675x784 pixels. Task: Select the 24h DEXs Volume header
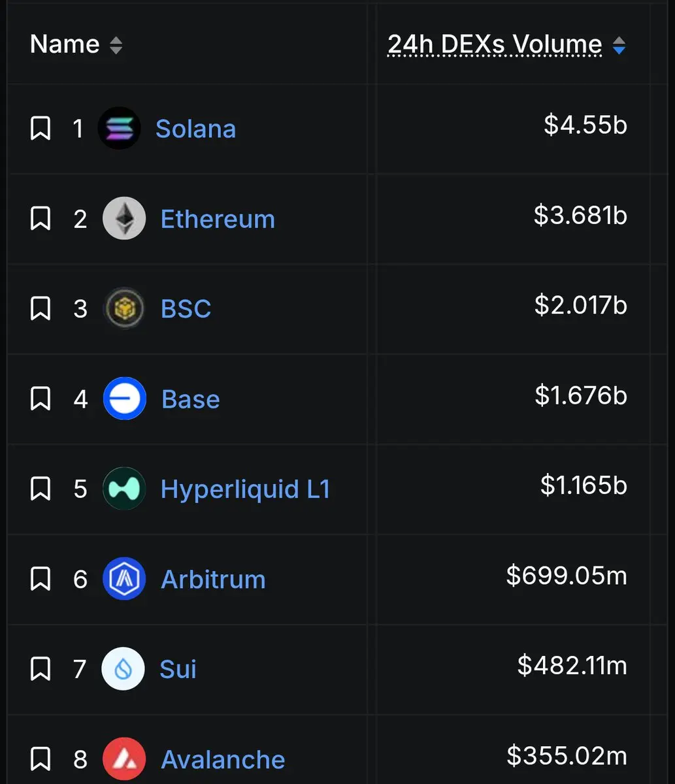point(495,44)
